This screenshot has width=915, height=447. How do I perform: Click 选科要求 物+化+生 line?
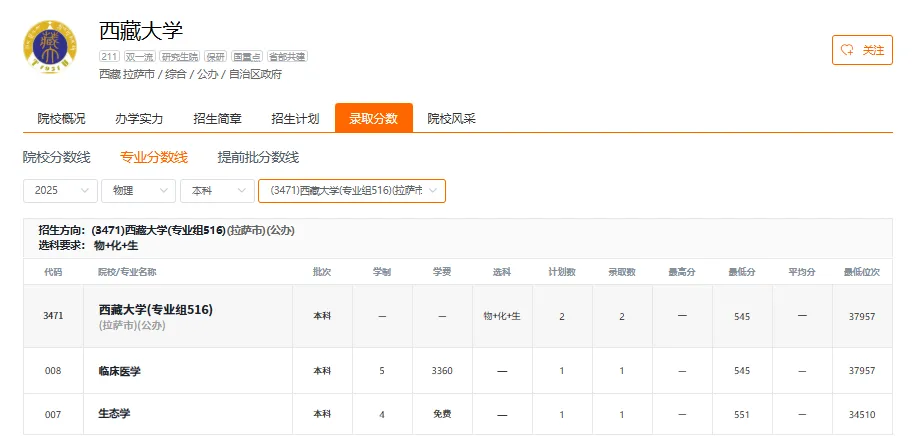(x=88, y=246)
